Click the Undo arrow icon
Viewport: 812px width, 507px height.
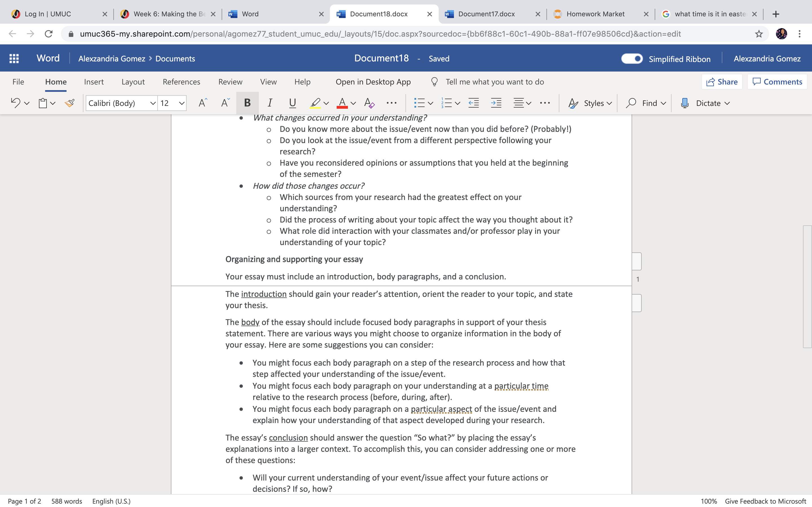(x=16, y=103)
